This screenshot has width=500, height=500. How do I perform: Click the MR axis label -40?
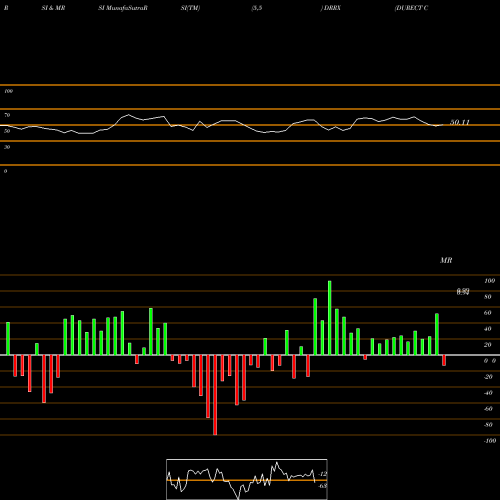click(488, 393)
